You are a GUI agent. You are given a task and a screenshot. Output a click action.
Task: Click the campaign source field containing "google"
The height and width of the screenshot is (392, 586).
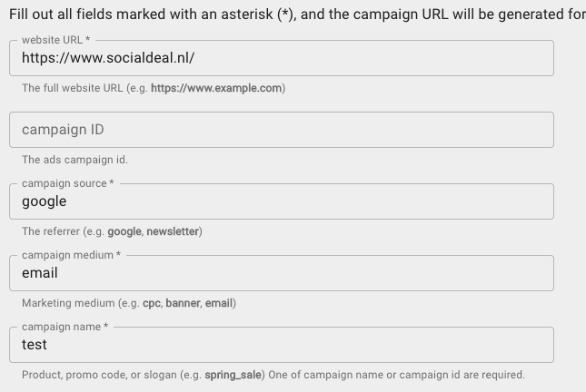click(282, 201)
